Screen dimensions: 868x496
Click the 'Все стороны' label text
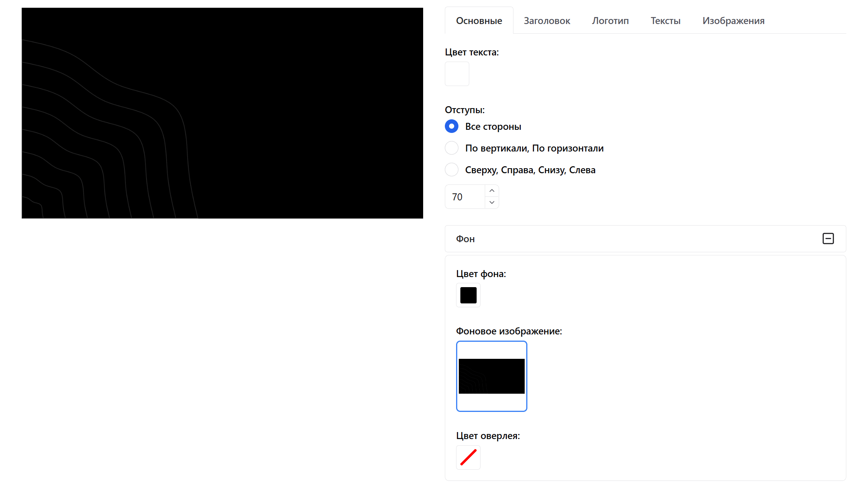click(493, 127)
